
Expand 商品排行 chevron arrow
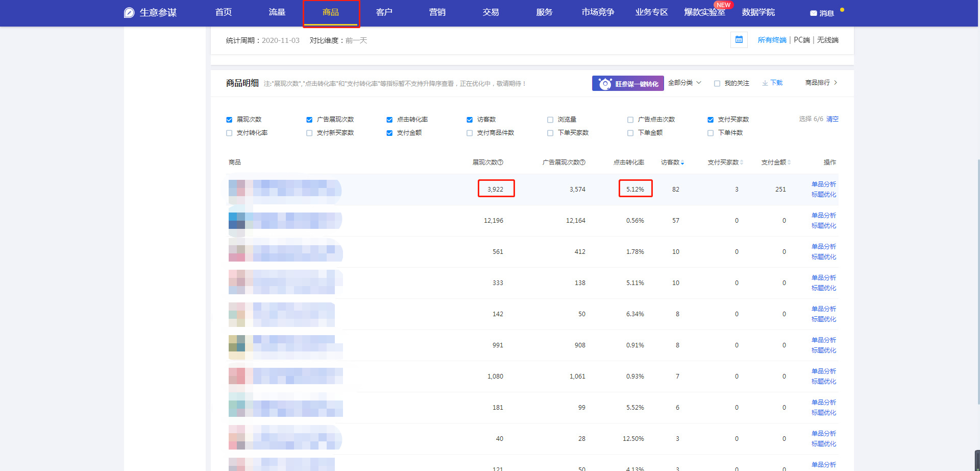click(x=836, y=83)
